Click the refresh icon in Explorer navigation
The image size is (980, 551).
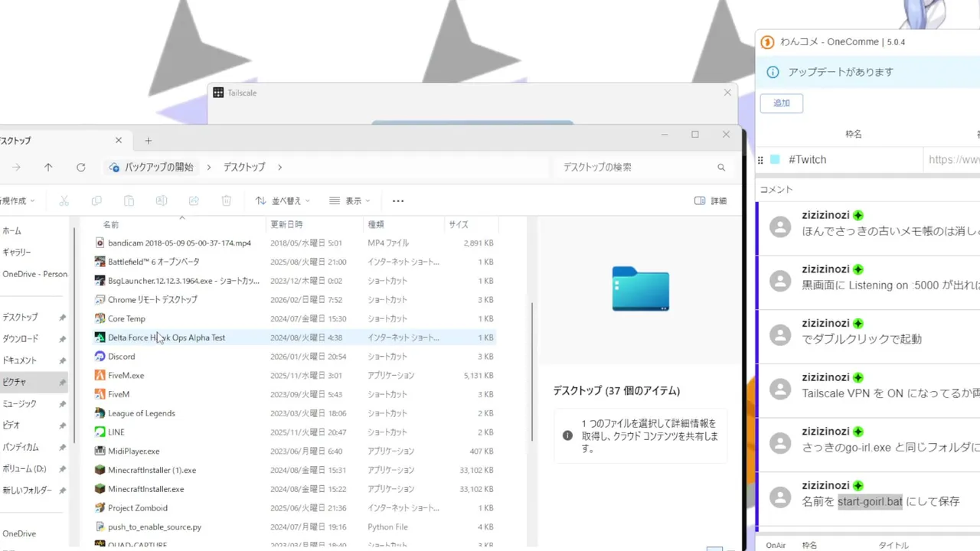click(x=80, y=167)
